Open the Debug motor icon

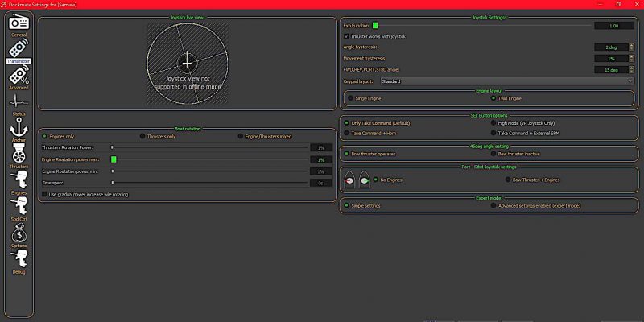(19, 258)
